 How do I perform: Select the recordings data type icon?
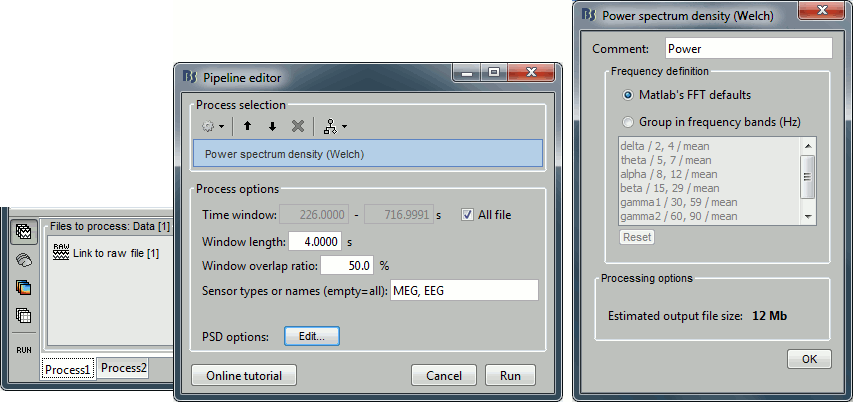point(23,231)
